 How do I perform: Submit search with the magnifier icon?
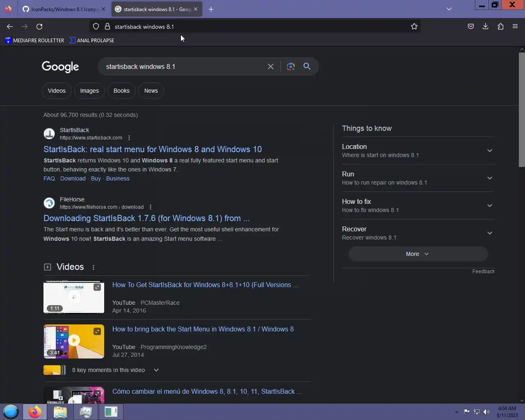point(307,66)
